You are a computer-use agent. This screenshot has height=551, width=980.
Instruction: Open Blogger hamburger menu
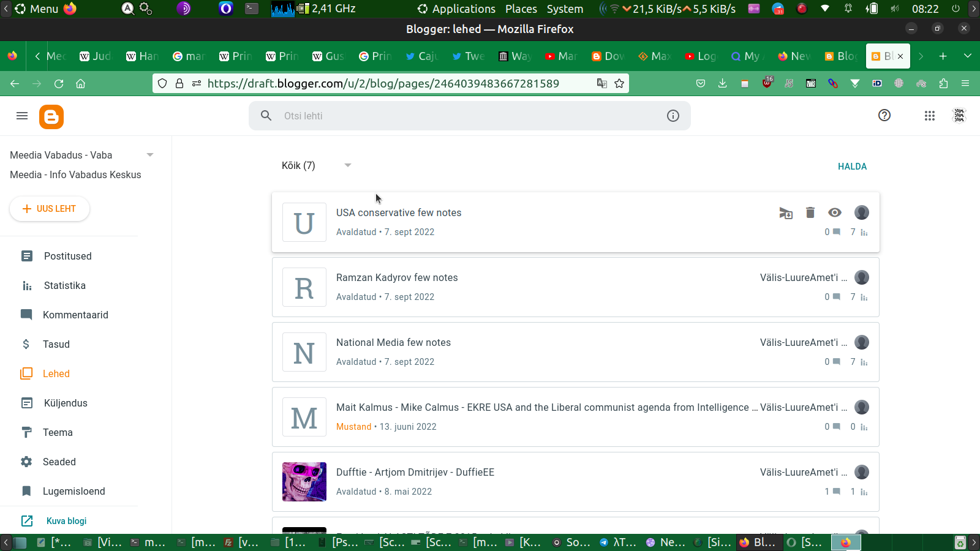click(22, 116)
